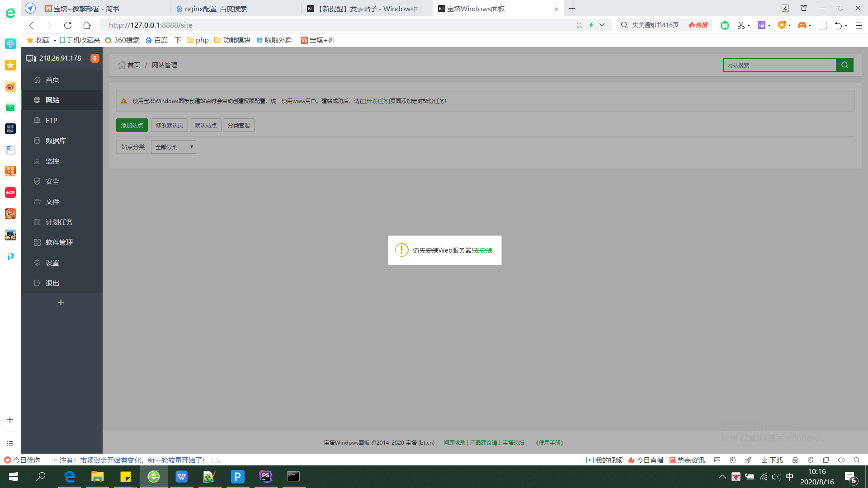
Task: Click the browser back arrow
Action: tap(31, 25)
